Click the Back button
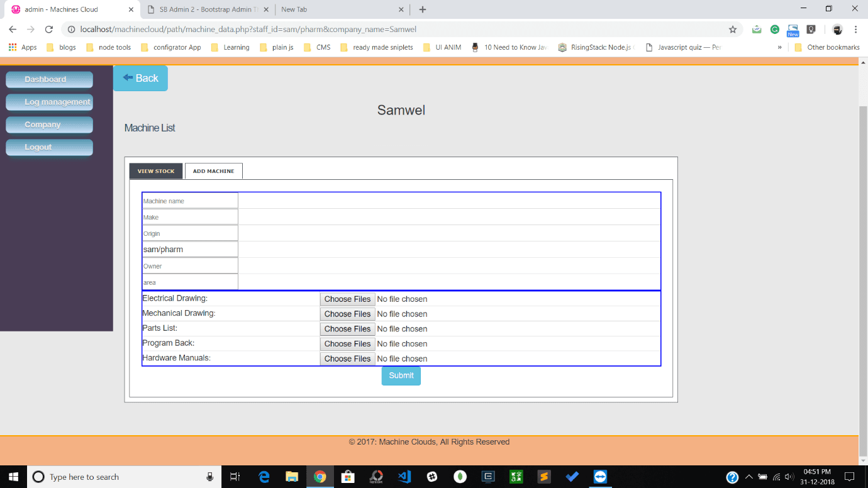The width and height of the screenshot is (868, 488). coord(140,78)
